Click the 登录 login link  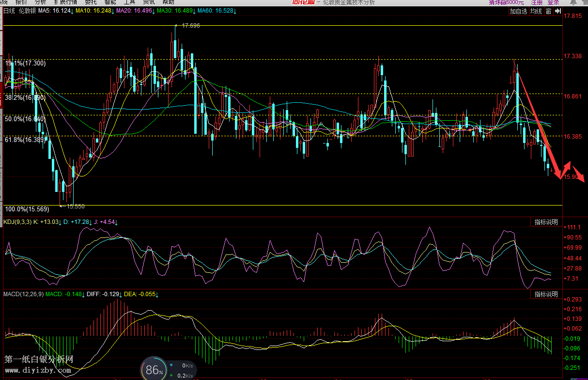click(553, 2)
